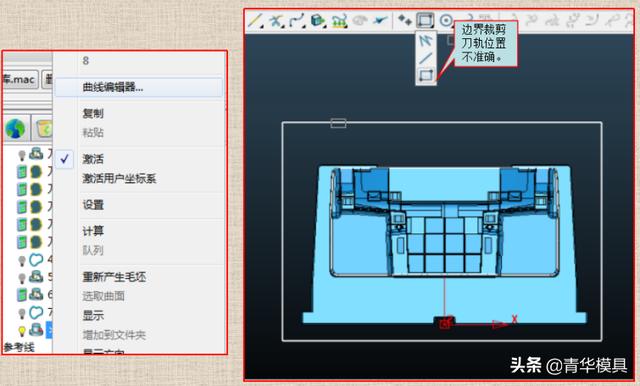640x386 pixels.
Task: Open the point/intersection curve tool flyout
Action: click(x=277, y=20)
